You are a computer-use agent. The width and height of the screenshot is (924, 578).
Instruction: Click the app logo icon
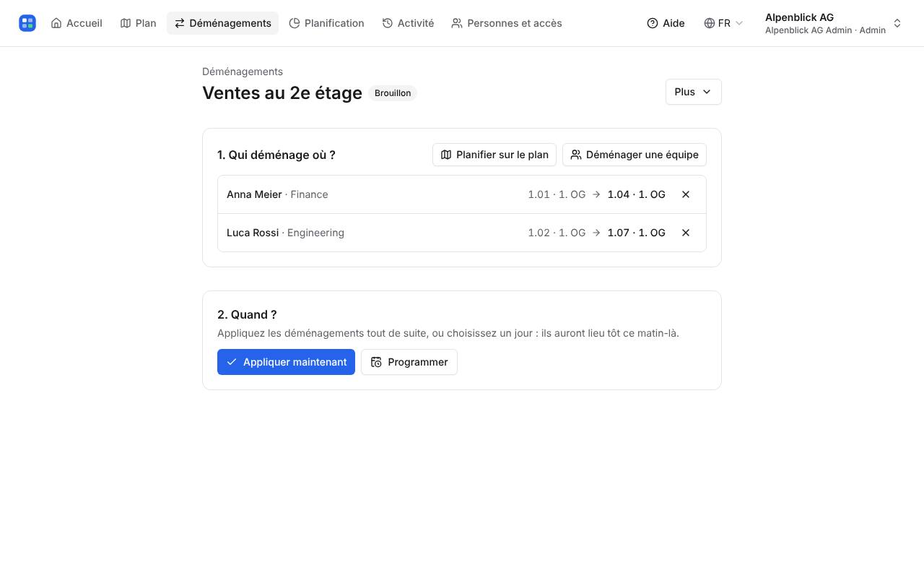coord(27,23)
